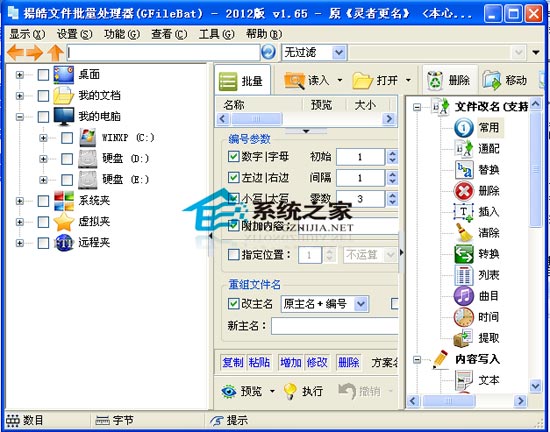Open the 打开 dropdown arrow
The height and width of the screenshot is (432, 550).
point(408,80)
